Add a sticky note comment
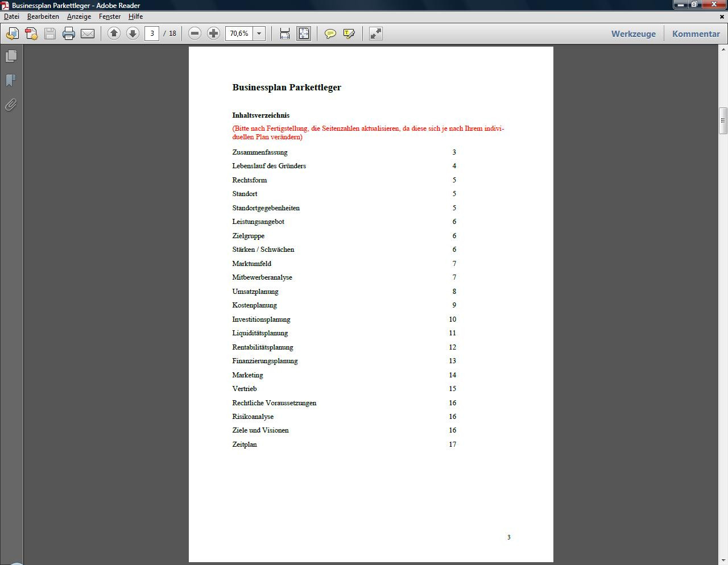Image resolution: width=728 pixels, height=565 pixels. [330, 34]
